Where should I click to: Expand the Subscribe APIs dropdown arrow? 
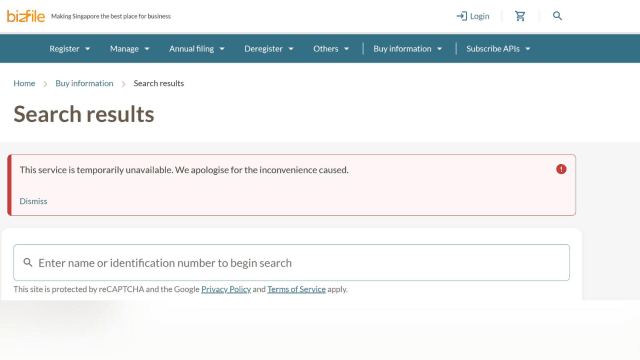coord(528,49)
